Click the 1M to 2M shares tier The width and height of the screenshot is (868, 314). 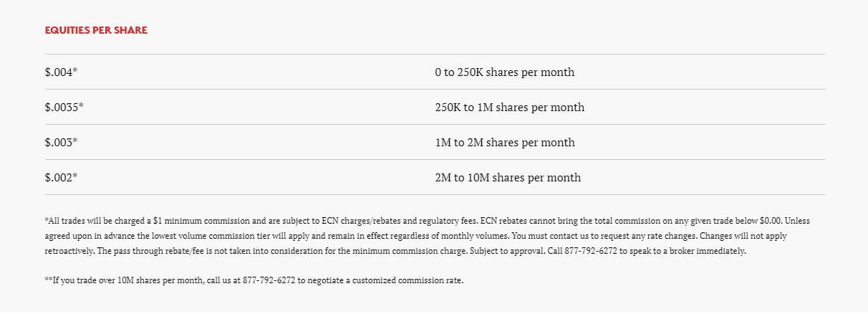click(x=504, y=143)
